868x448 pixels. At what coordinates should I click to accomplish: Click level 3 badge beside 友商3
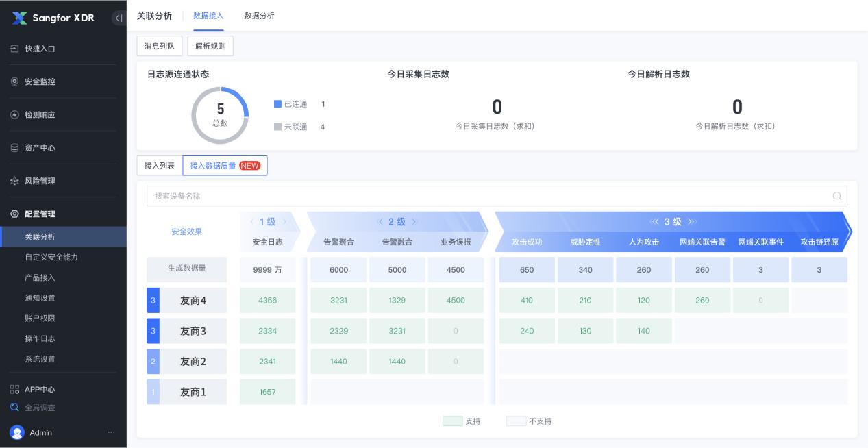click(153, 331)
